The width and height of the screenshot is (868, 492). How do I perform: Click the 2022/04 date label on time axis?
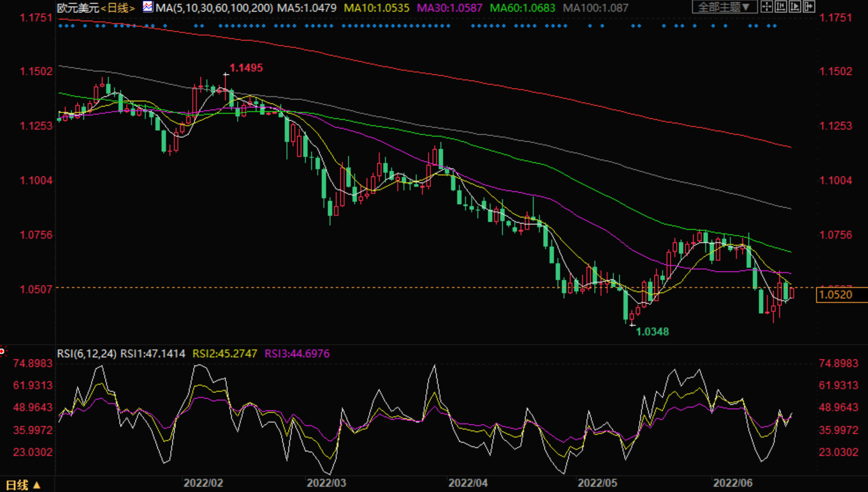tap(468, 483)
